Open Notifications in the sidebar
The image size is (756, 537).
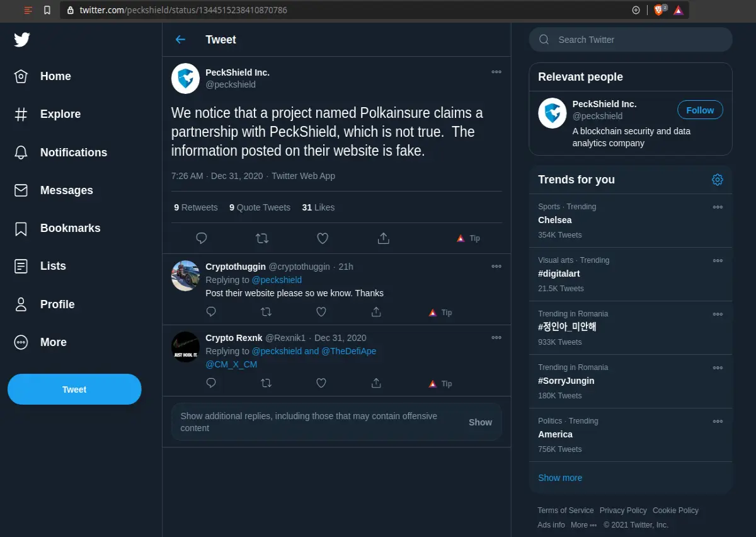click(60, 153)
